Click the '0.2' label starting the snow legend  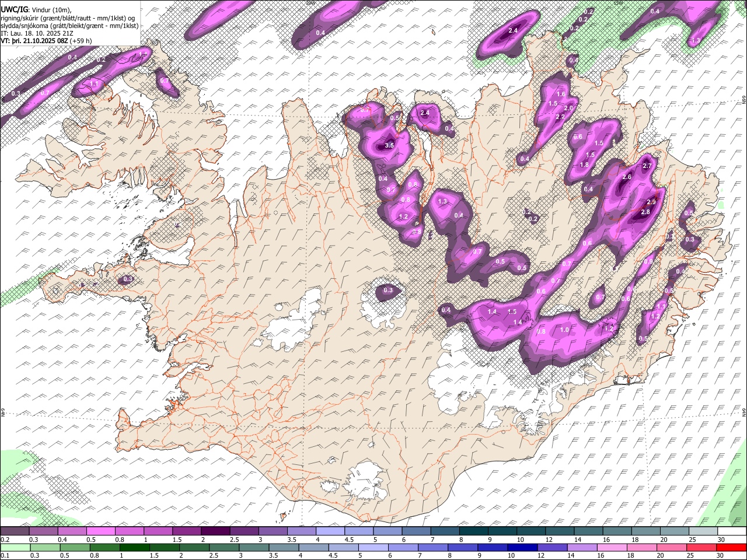click(5, 540)
